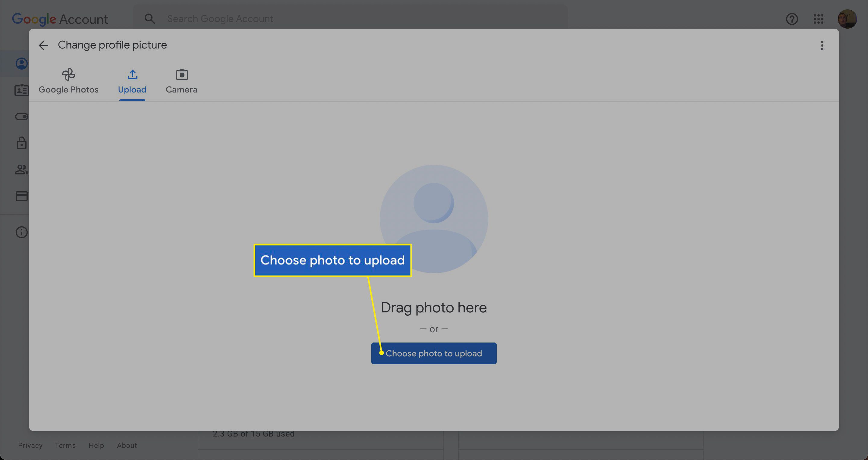Click the profile avatar placeholder image
The height and width of the screenshot is (460, 868).
(x=434, y=219)
